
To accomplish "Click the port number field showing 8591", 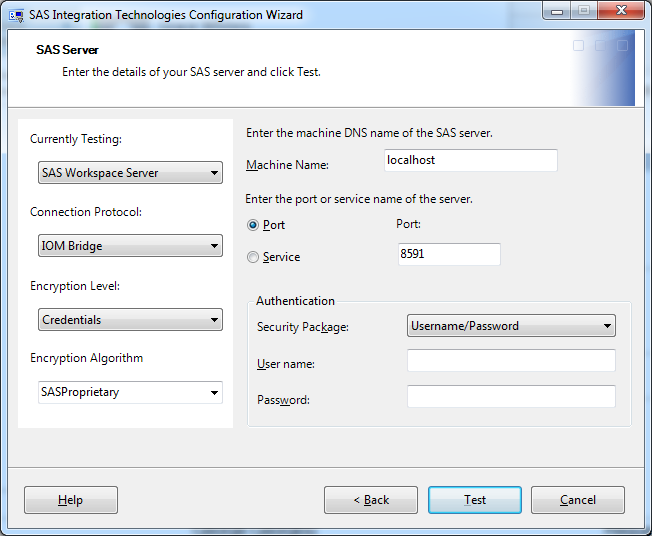I will coord(448,255).
